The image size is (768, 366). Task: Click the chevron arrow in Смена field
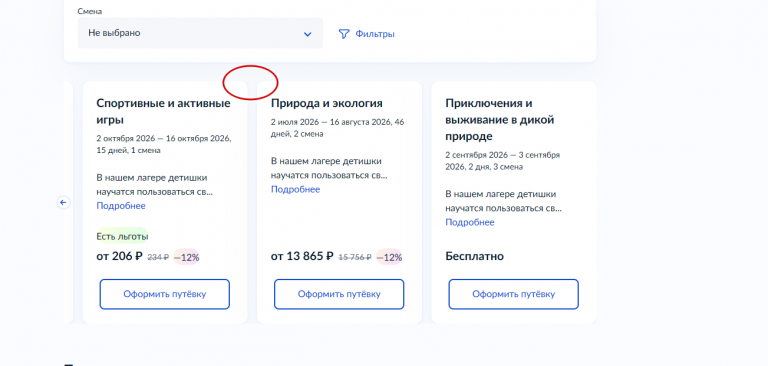(x=307, y=34)
